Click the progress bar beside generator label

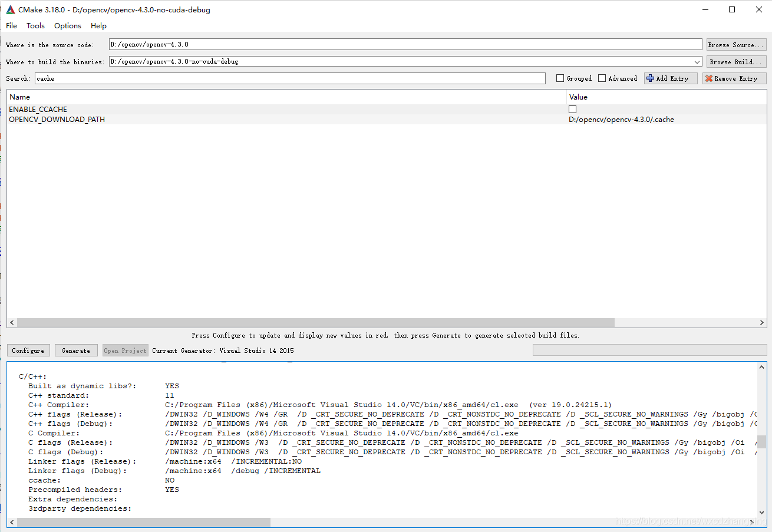649,350
